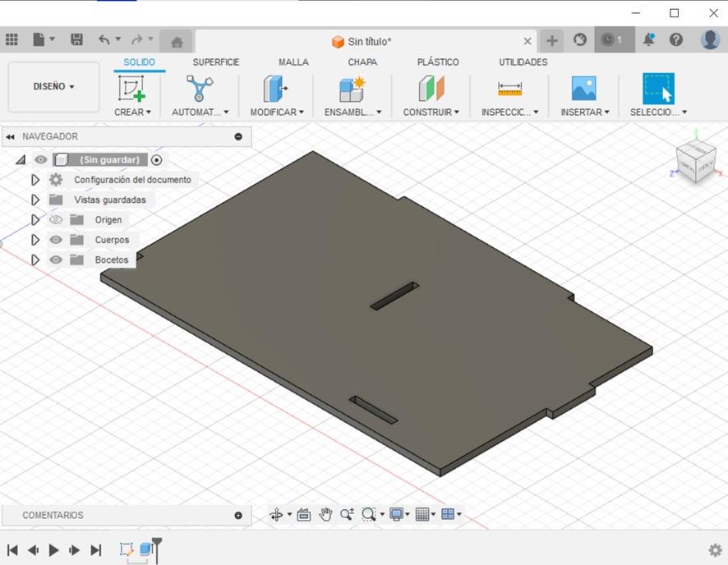This screenshot has width=728, height=565.
Task: Activate the Inspeccionar measure tool
Action: click(x=509, y=89)
